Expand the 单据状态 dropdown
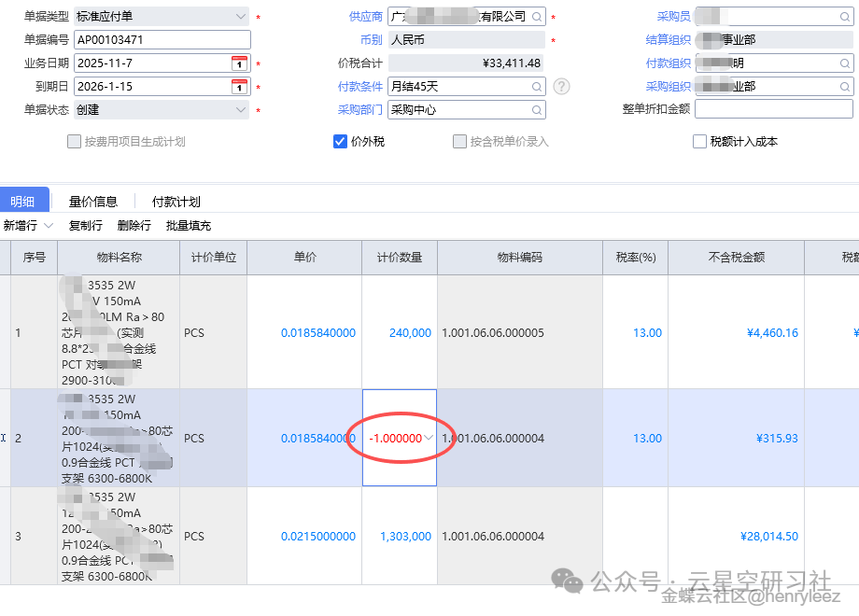This screenshot has height=616, width=859. [x=241, y=110]
